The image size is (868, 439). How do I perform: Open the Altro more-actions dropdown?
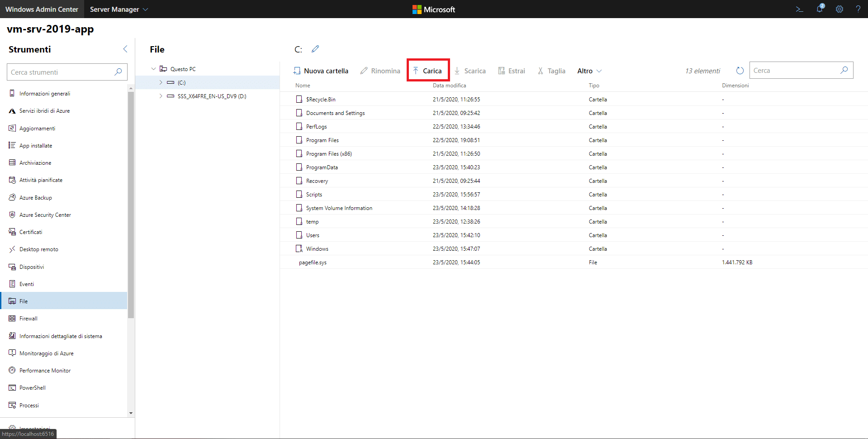pyautogui.click(x=589, y=71)
